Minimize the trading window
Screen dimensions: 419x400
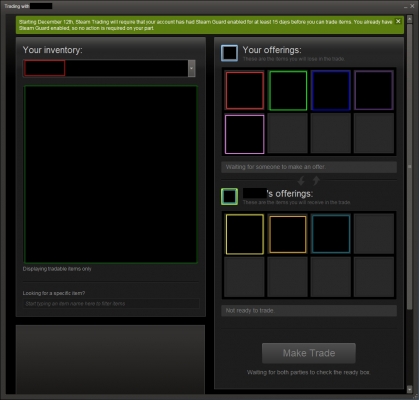pos(405,6)
